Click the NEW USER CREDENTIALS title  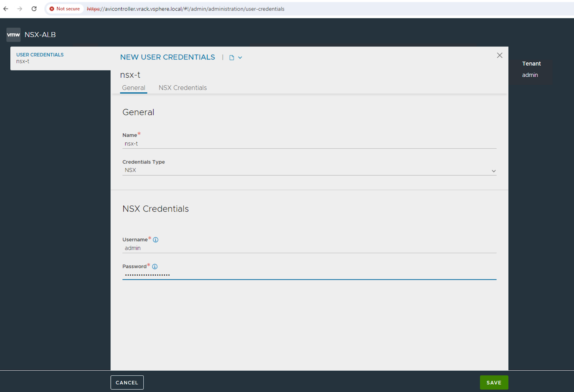click(168, 57)
